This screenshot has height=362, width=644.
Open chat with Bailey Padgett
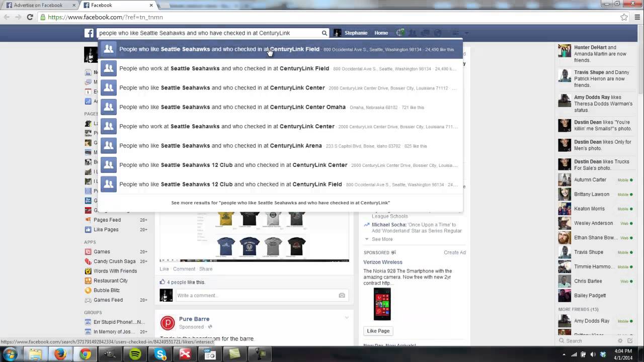tap(596, 296)
